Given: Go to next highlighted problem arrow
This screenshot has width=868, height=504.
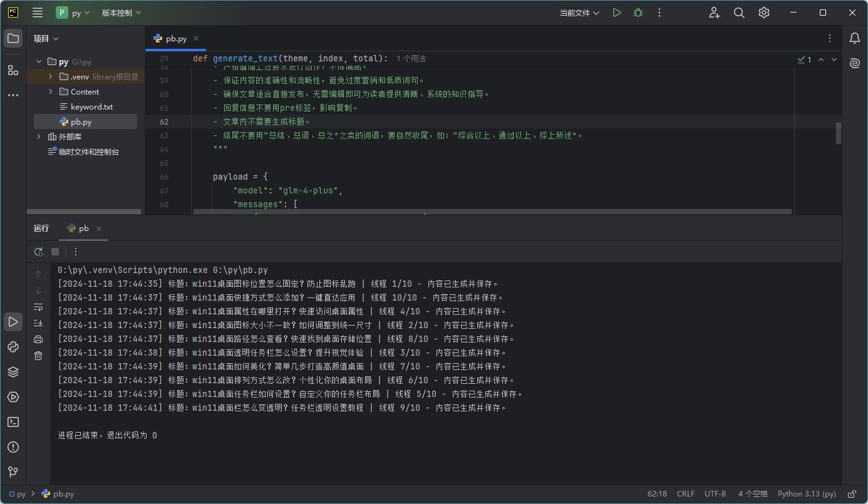Looking at the screenshot, I should pos(835,59).
